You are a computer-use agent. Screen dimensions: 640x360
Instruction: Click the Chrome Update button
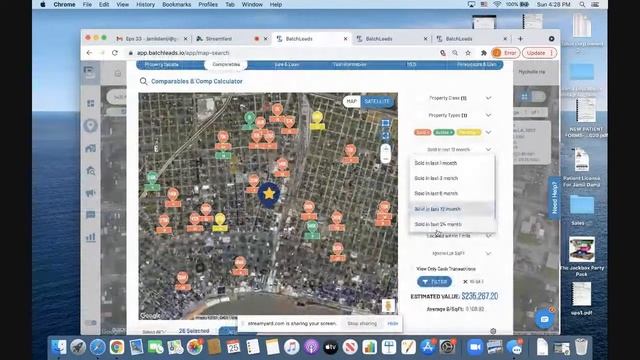click(540, 53)
